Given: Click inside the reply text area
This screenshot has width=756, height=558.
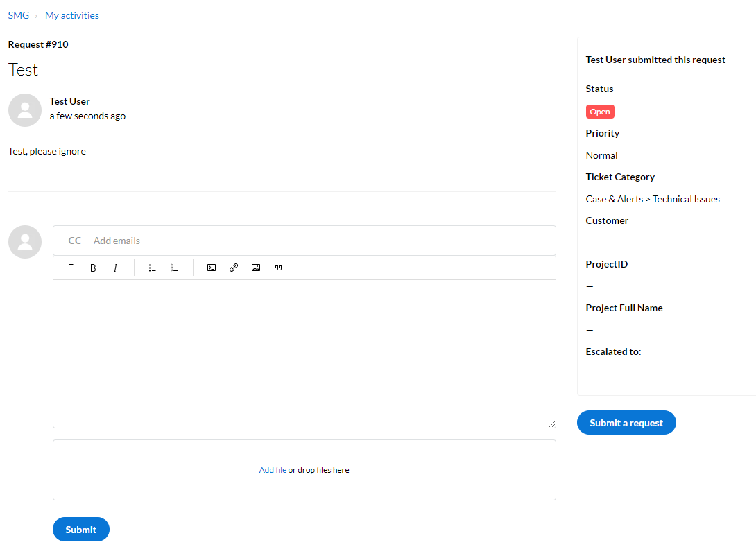Looking at the screenshot, I should pos(304,354).
